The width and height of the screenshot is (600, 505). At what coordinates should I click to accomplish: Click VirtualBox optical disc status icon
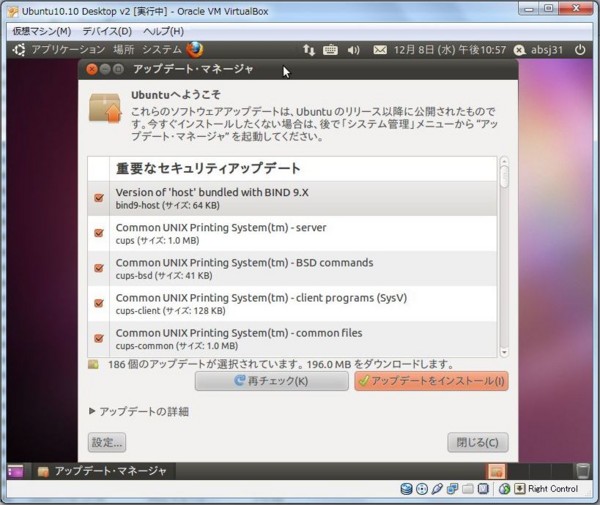coord(422,489)
